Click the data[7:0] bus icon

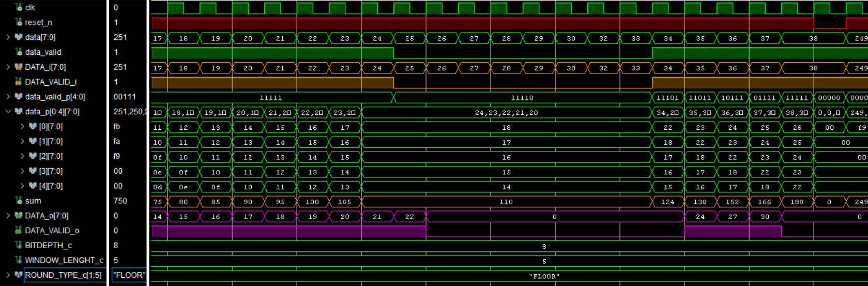point(19,37)
